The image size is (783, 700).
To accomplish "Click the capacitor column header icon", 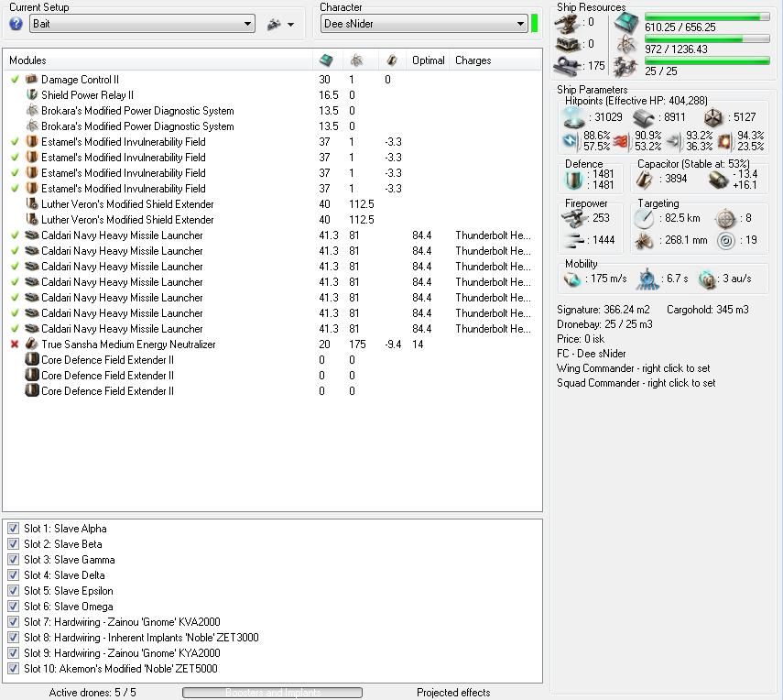I will coord(392,60).
